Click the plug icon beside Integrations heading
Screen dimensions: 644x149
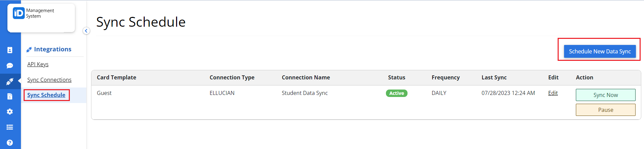[29, 50]
